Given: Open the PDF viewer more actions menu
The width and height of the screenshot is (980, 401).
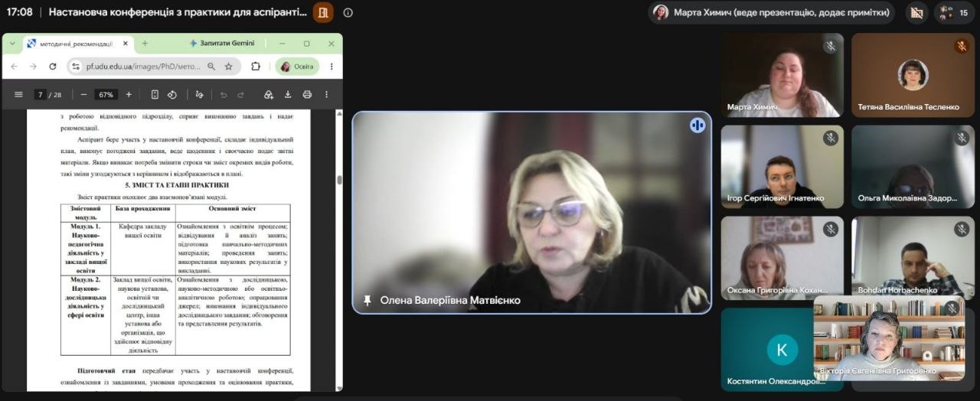Looking at the screenshot, I should pyautogui.click(x=327, y=95).
